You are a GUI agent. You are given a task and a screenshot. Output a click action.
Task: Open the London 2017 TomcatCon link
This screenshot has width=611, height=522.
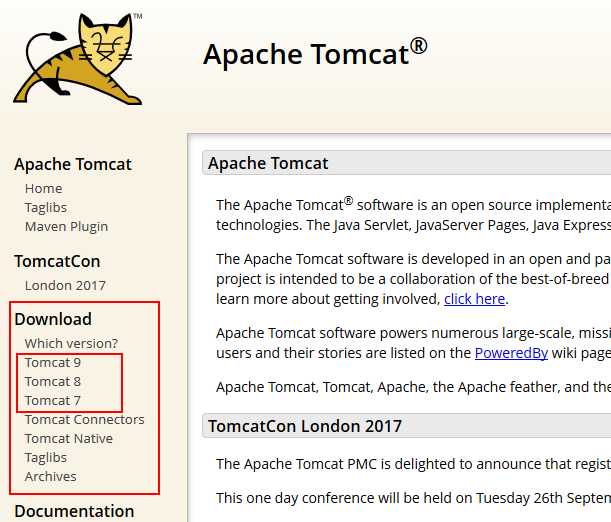click(65, 286)
